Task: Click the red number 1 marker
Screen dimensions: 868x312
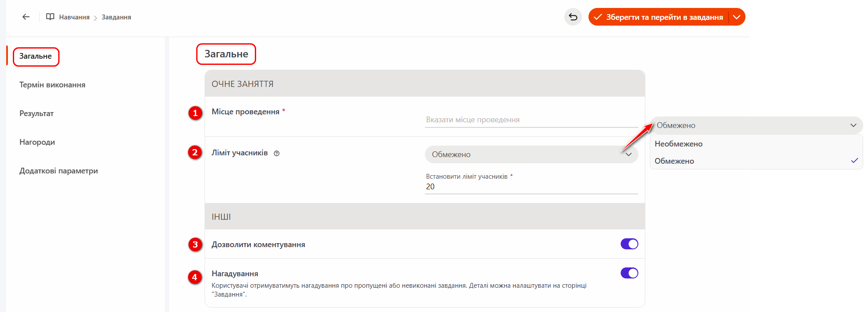Action: [x=195, y=113]
